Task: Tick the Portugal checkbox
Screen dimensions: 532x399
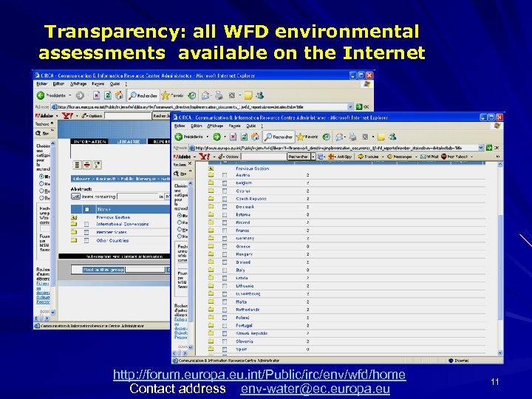Action: (x=225, y=325)
